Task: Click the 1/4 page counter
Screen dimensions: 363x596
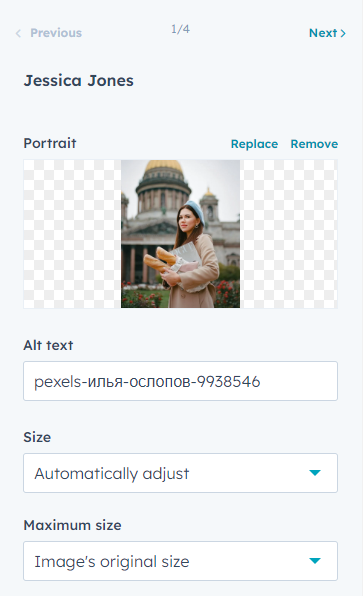Action: pos(180,29)
